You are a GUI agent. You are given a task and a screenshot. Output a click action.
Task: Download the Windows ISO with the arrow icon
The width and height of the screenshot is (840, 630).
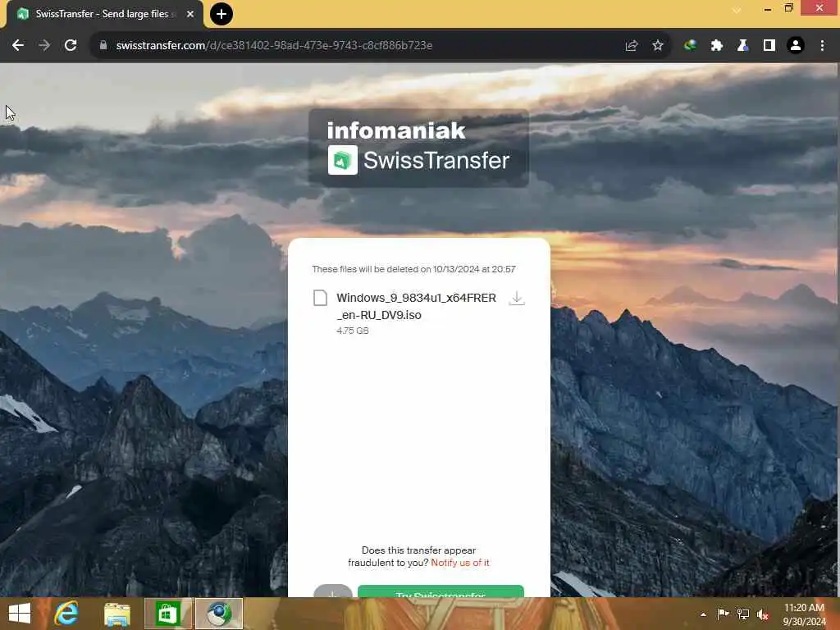517,299
